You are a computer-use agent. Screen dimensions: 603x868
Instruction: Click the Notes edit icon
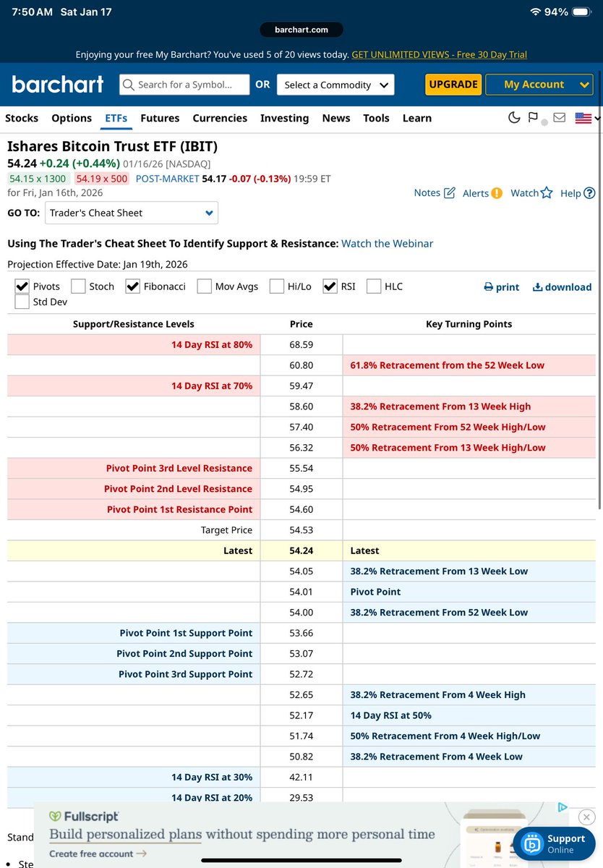pyautogui.click(x=449, y=192)
